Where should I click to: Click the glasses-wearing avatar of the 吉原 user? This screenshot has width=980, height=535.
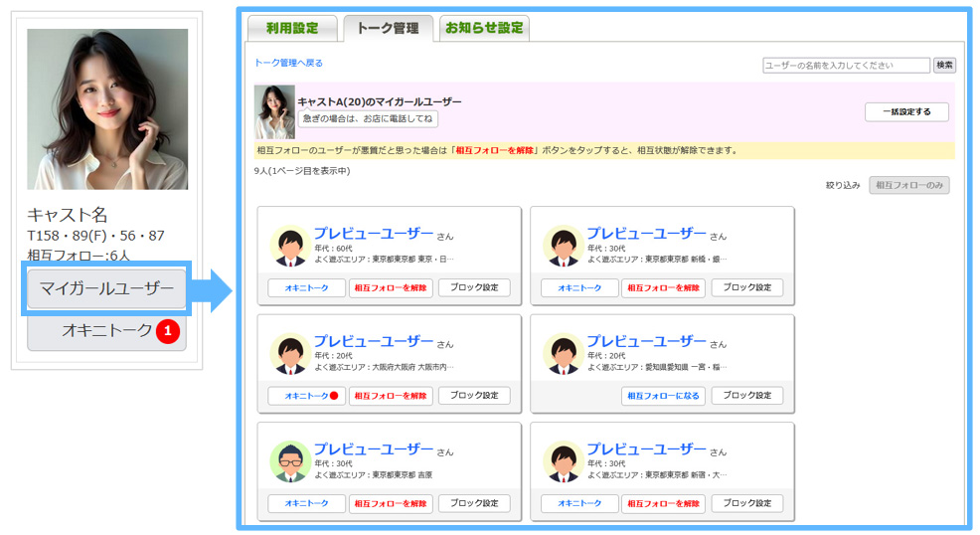(x=289, y=461)
